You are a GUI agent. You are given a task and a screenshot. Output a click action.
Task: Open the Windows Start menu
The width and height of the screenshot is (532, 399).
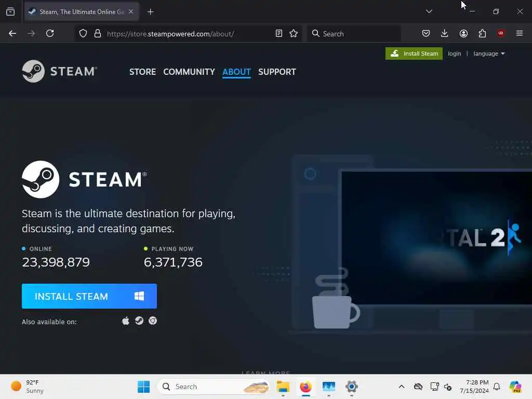coord(143,387)
